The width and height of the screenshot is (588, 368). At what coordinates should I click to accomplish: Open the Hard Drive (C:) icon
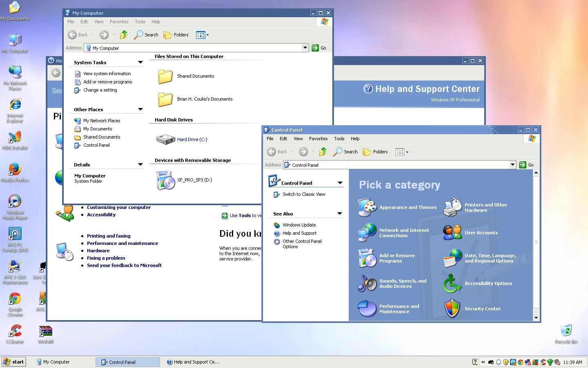pos(192,139)
